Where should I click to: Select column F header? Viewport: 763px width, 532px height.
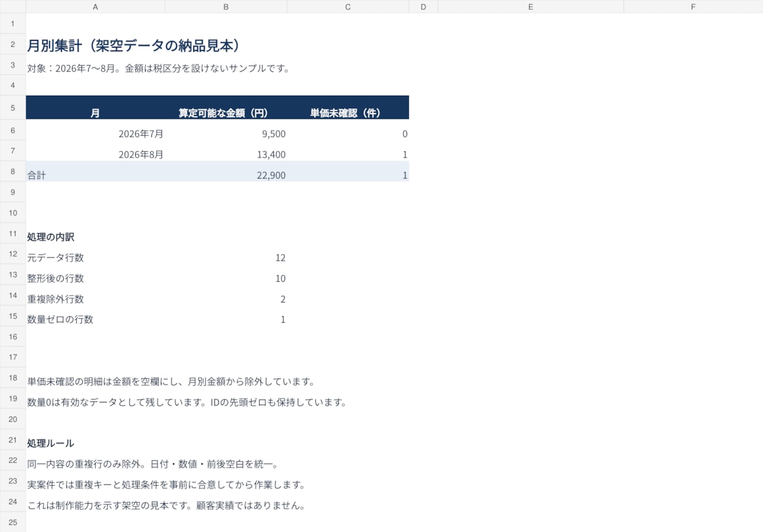pos(693,6)
